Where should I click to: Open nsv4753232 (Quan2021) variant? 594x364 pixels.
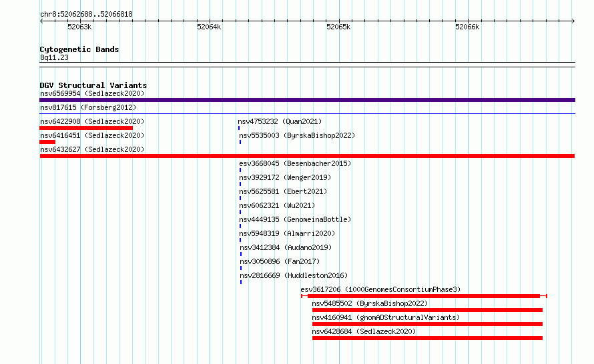(x=280, y=121)
